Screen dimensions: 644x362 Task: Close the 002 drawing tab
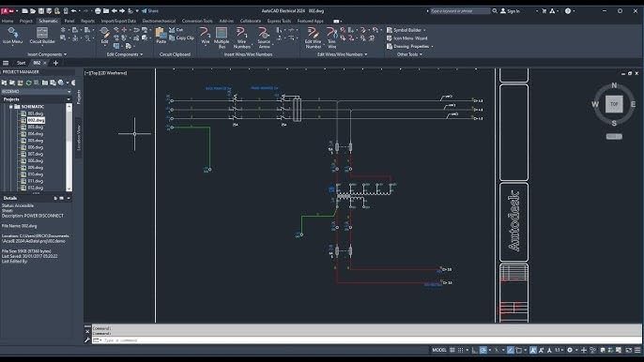(x=45, y=63)
